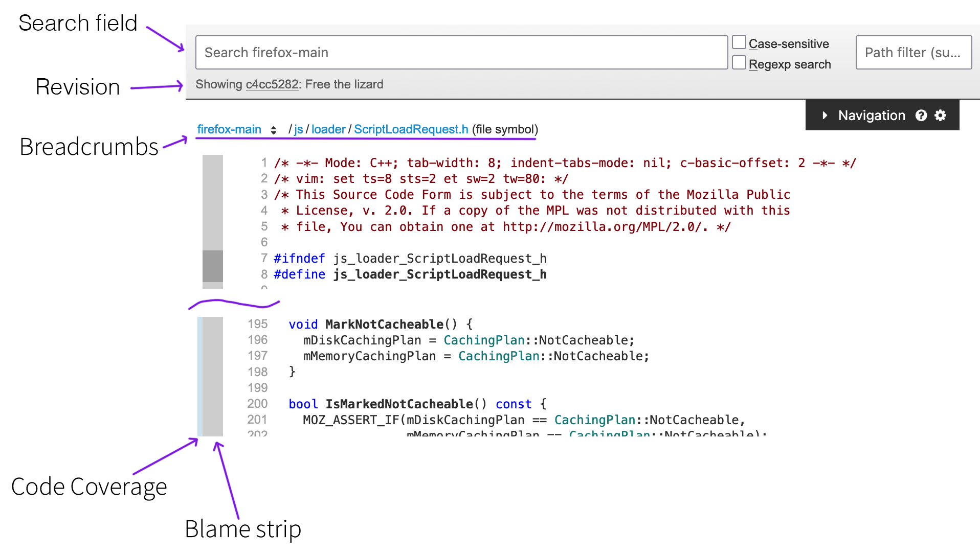Viewport: 980px width, 555px height.
Task: Enable the Regexp search checkbox
Action: tap(739, 63)
